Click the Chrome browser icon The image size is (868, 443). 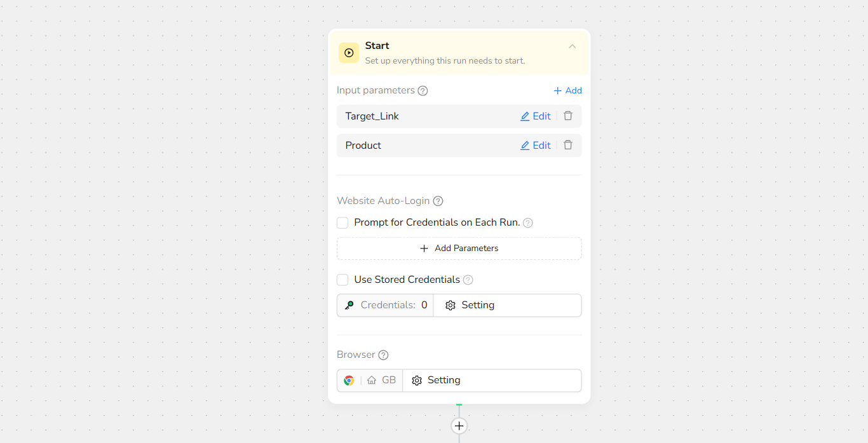click(349, 381)
